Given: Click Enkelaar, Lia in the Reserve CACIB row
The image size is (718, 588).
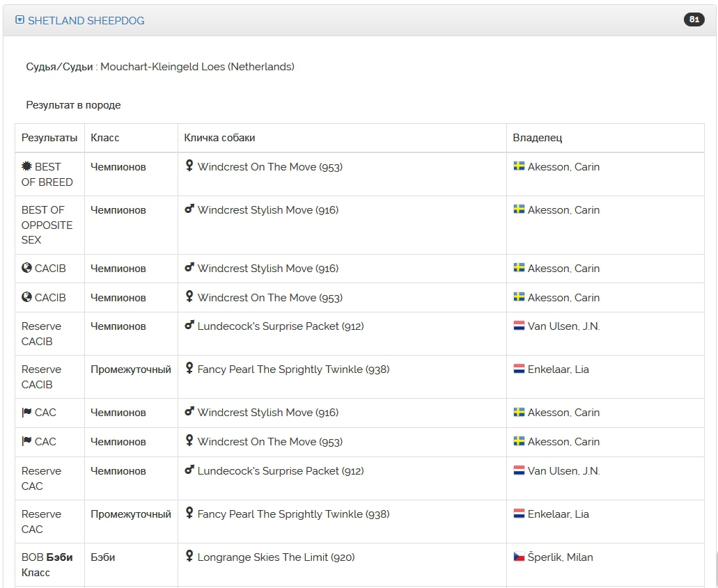Looking at the screenshot, I should coord(559,370).
